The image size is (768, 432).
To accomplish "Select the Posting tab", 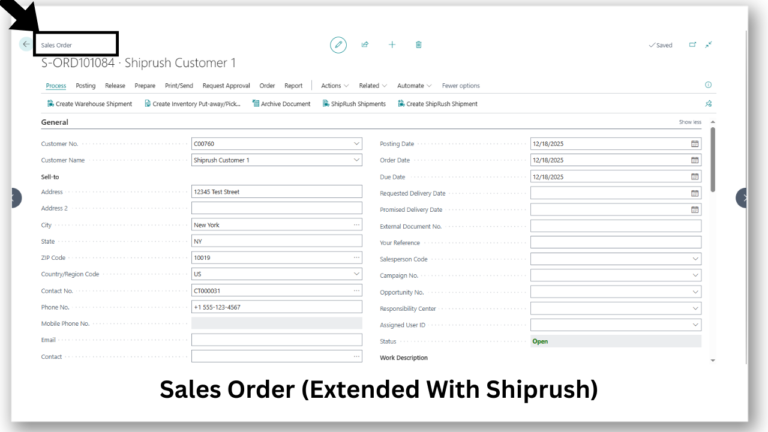I will tap(86, 86).
